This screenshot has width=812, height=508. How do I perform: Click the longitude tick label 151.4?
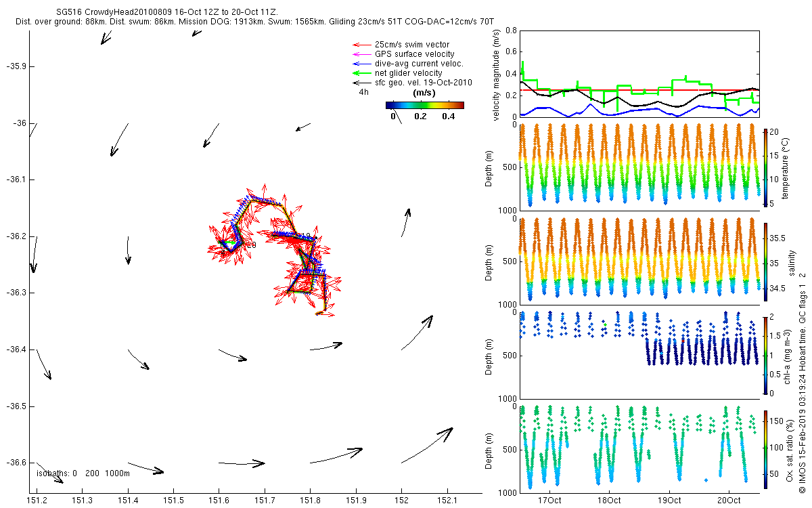128,500
